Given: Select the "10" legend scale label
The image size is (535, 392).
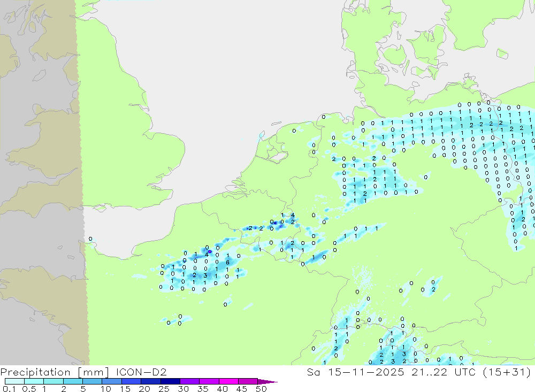Looking at the screenshot, I should point(106,389).
